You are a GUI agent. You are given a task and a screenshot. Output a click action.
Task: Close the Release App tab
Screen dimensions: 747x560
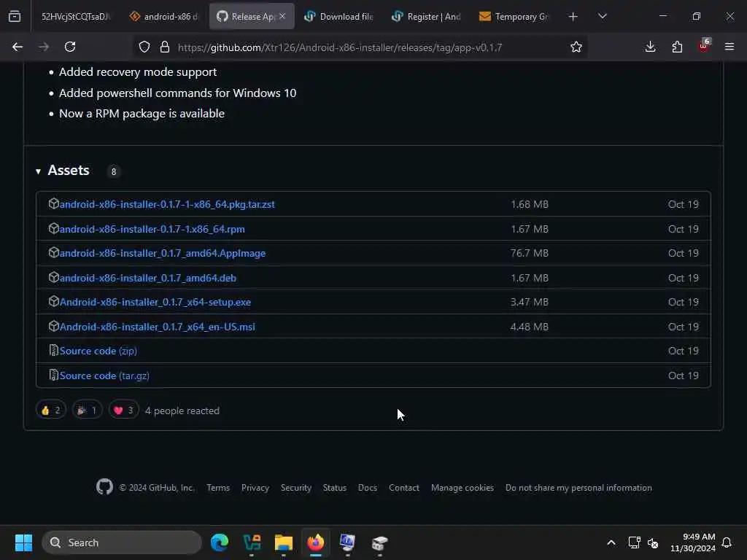click(x=282, y=16)
